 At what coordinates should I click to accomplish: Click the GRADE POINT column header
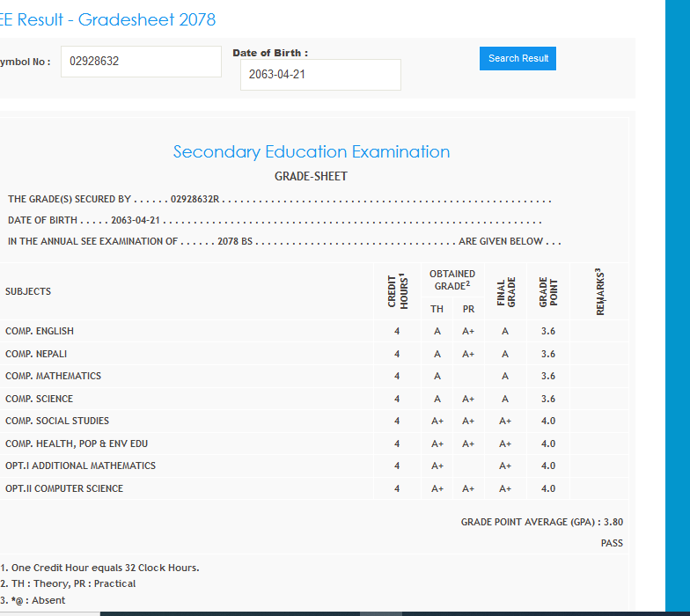point(547,291)
